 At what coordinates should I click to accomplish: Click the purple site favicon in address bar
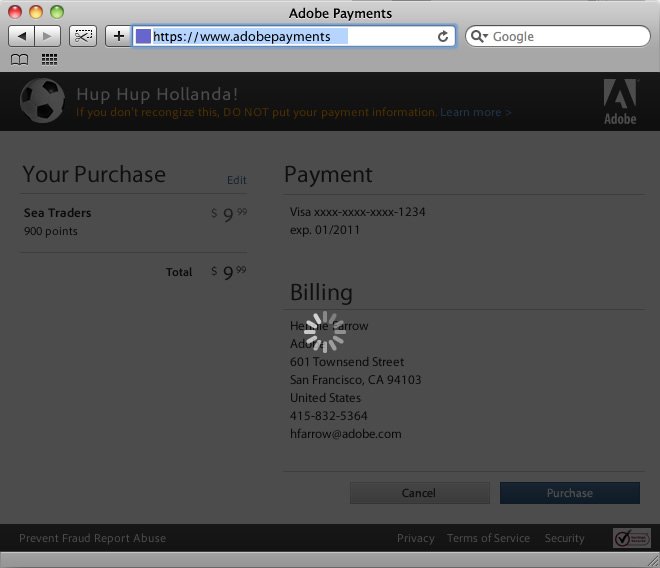point(143,36)
